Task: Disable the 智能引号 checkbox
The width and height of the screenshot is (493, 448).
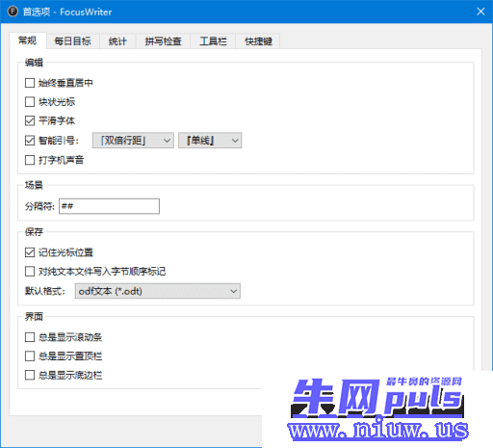Action: (x=30, y=141)
